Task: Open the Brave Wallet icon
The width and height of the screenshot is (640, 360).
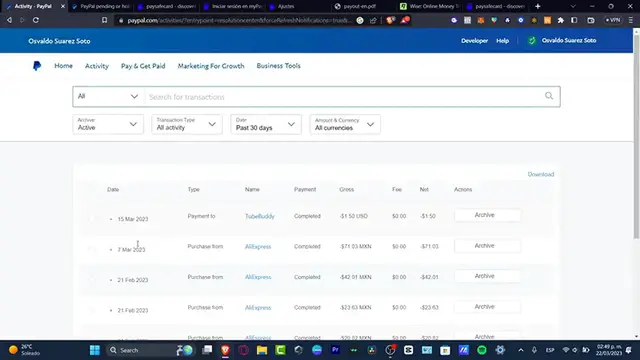Action: (591, 20)
